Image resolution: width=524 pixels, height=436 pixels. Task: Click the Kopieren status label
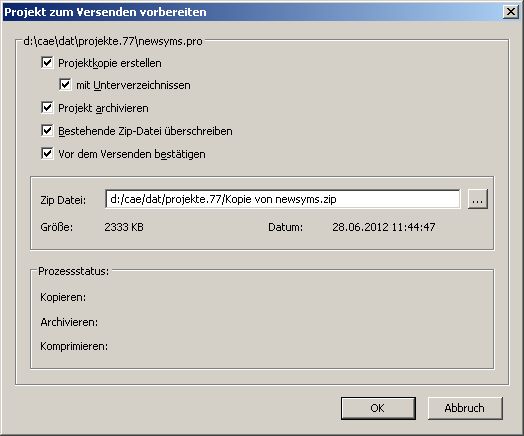(63, 297)
